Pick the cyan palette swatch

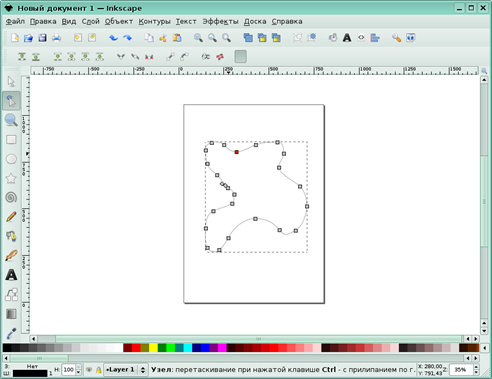(188, 348)
